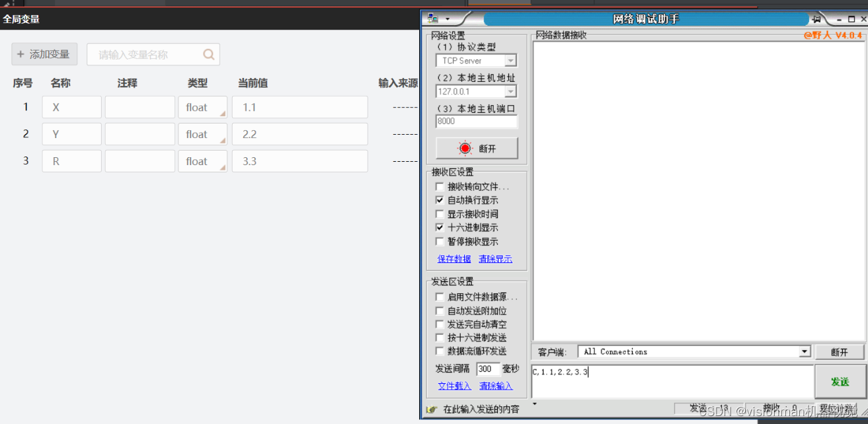This screenshot has height=424, width=868.
Task: Open the 客户端 All Connections dropdown
Action: click(804, 351)
